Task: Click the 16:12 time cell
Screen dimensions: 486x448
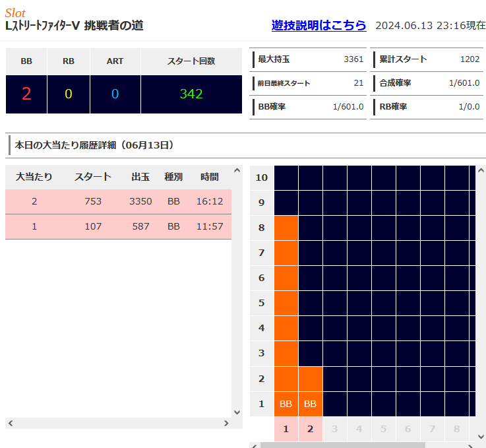Action: click(210, 201)
